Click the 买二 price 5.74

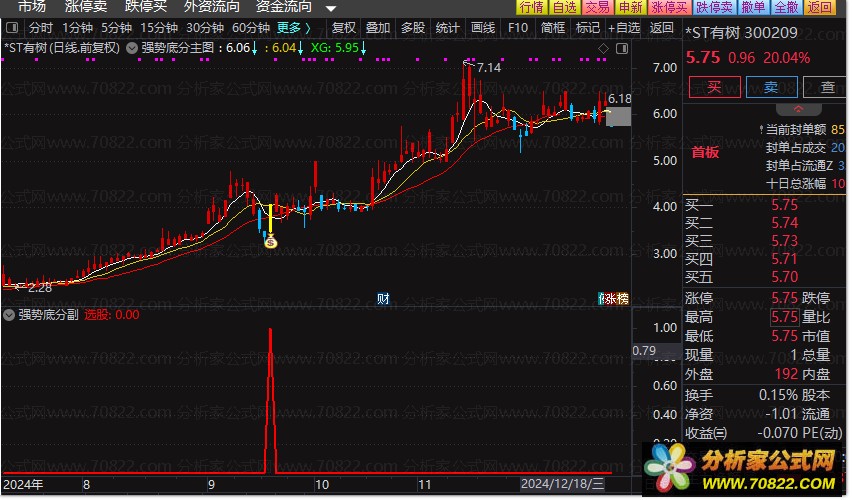click(785, 223)
